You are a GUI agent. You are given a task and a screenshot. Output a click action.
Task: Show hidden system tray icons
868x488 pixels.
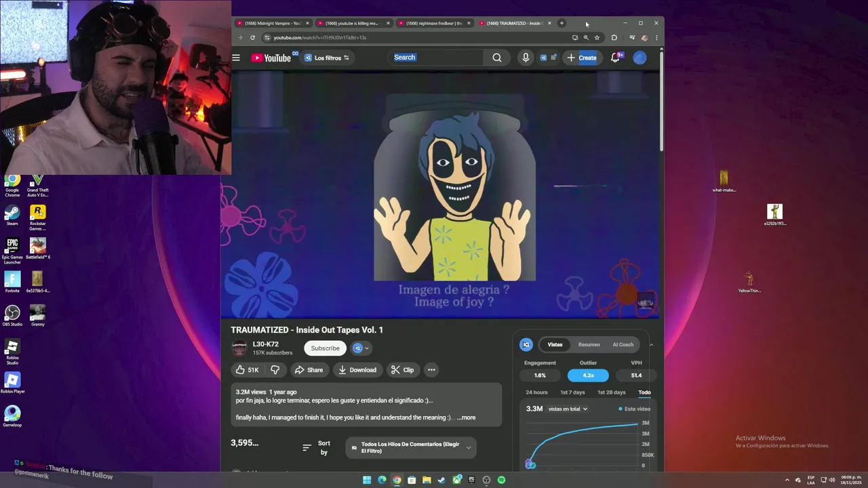tap(787, 480)
